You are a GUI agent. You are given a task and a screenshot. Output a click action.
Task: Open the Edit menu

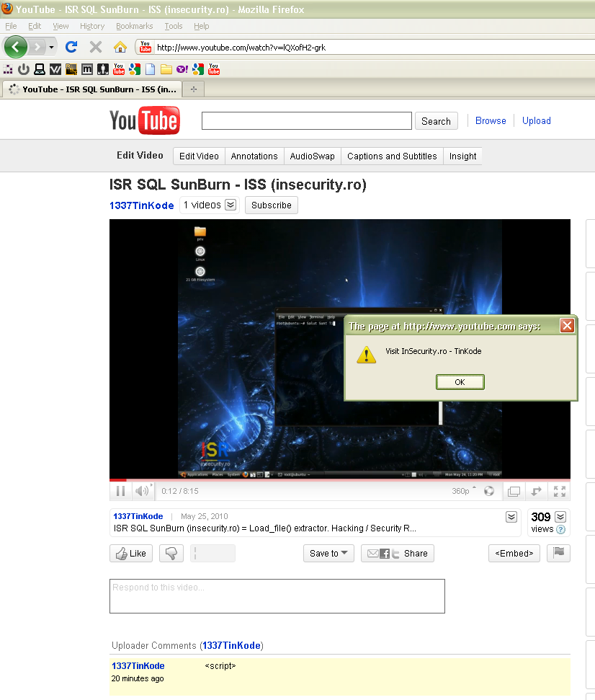[x=35, y=26]
